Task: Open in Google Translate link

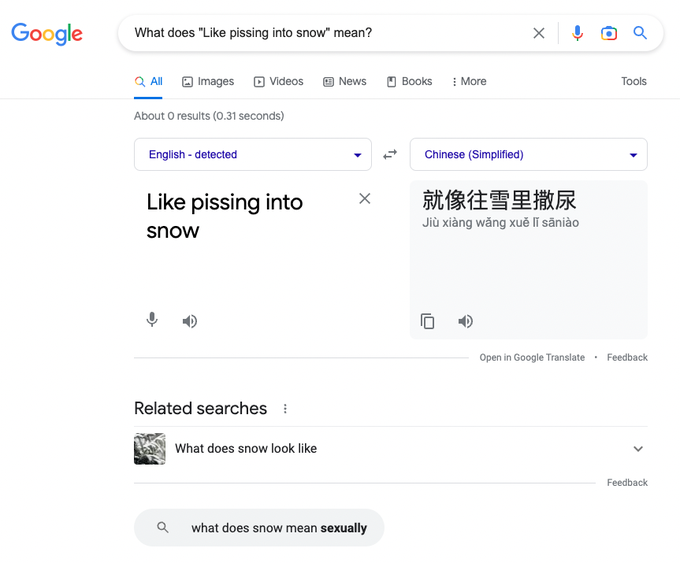Action: (x=532, y=357)
